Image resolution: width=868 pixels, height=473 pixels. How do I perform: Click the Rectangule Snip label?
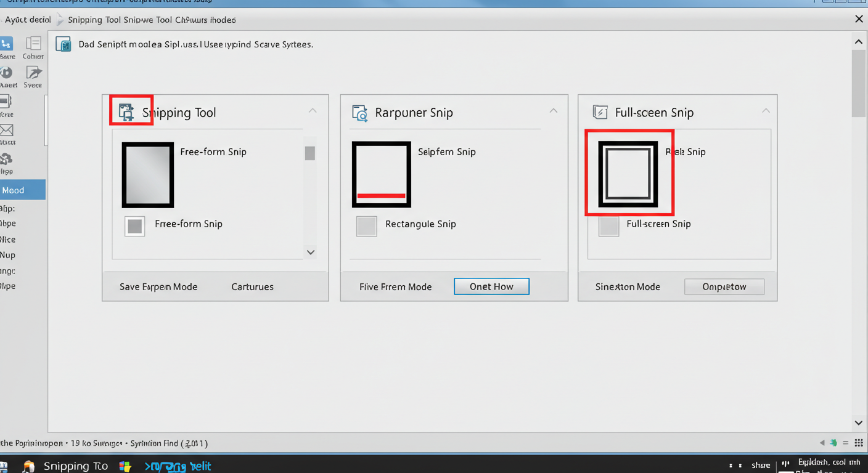pyautogui.click(x=420, y=224)
